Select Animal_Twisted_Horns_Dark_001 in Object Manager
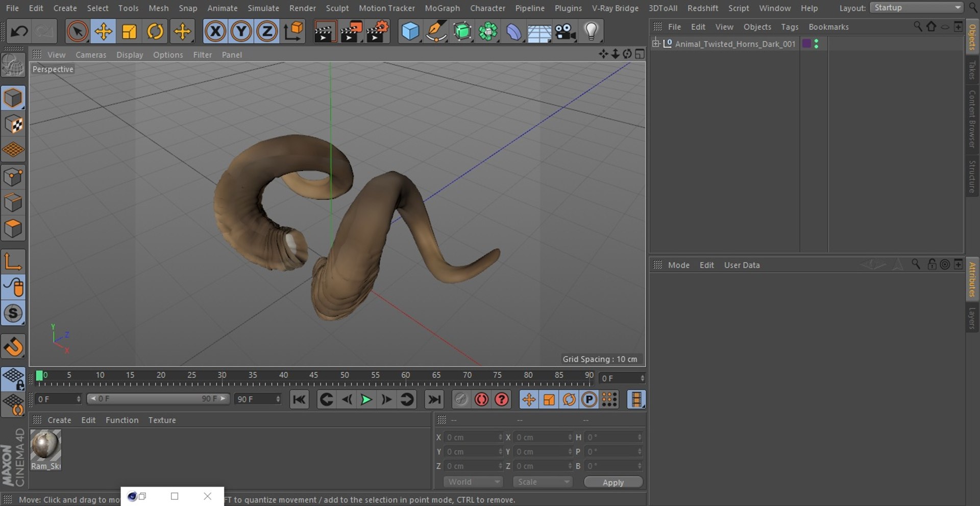 pyautogui.click(x=735, y=44)
